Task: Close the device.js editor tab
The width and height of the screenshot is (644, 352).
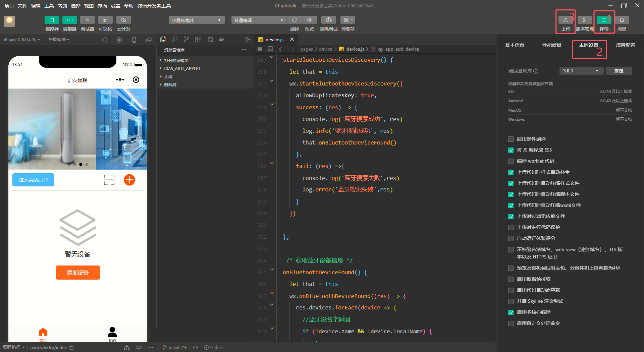Action: pos(292,39)
